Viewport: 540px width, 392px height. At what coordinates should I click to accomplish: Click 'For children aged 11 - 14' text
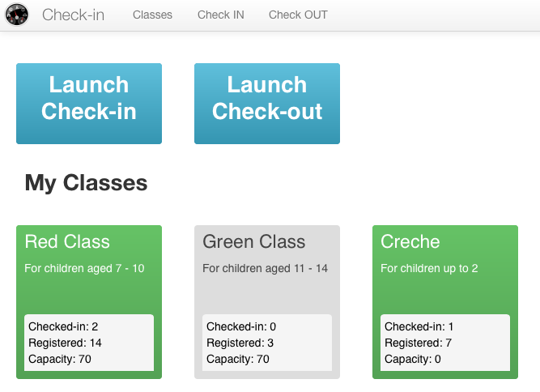click(266, 268)
